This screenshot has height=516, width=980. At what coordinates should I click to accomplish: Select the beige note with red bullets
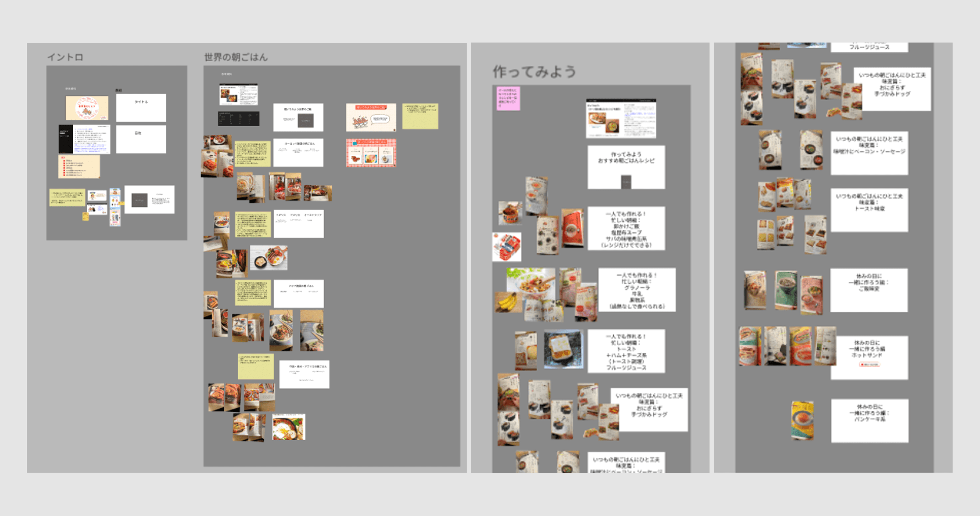(x=79, y=166)
